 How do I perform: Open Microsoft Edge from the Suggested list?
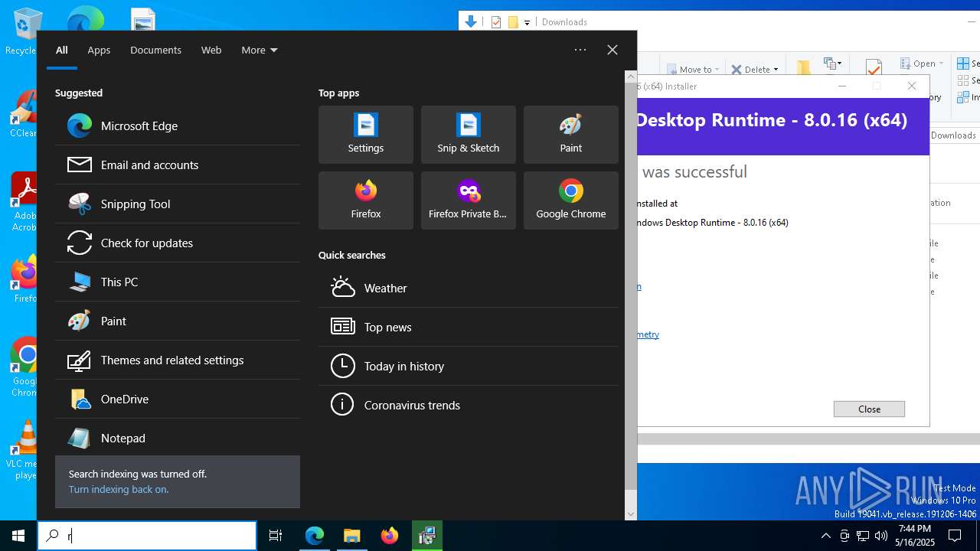tap(178, 126)
